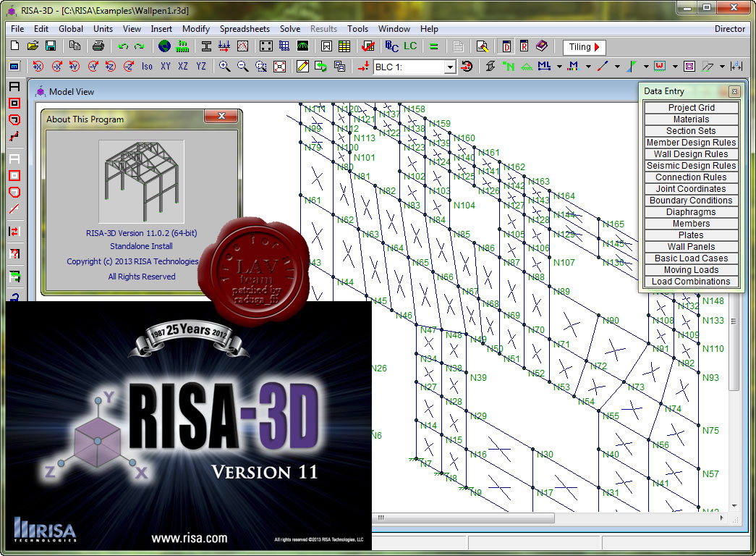Open an existing model file
The height and width of the screenshot is (556, 756).
tap(33, 46)
